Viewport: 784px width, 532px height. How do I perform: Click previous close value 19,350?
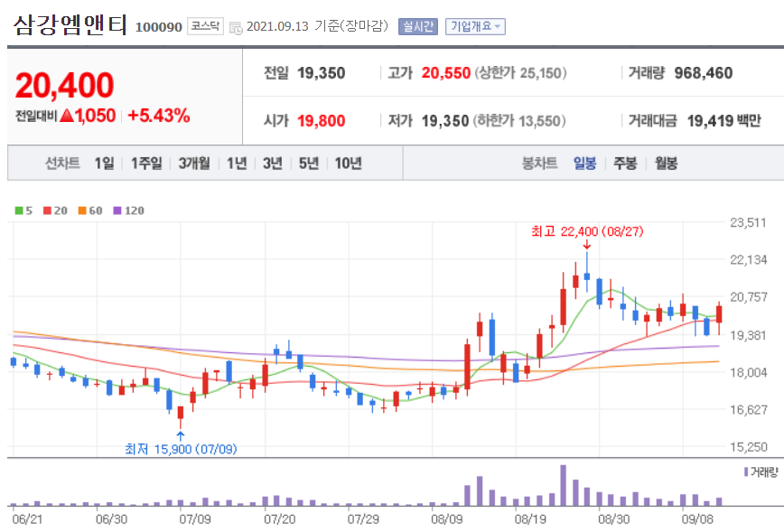322,73
